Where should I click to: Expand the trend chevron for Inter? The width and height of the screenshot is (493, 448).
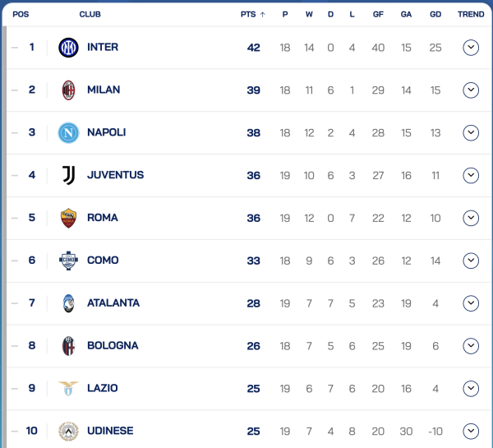click(x=471, y=48)
